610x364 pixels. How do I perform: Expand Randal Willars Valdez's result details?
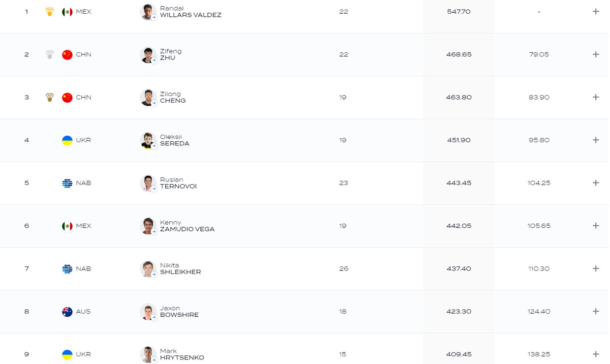point(596,12)
